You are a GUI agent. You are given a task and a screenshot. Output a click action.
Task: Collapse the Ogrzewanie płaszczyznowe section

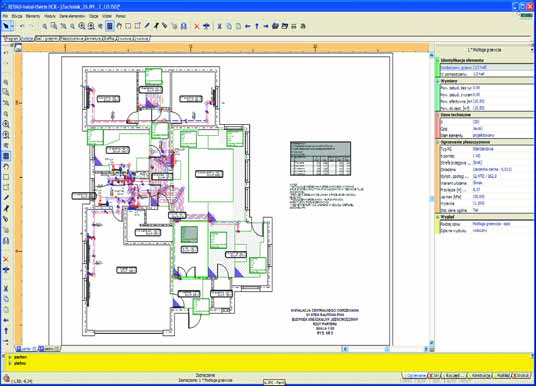tap(437, 142)
